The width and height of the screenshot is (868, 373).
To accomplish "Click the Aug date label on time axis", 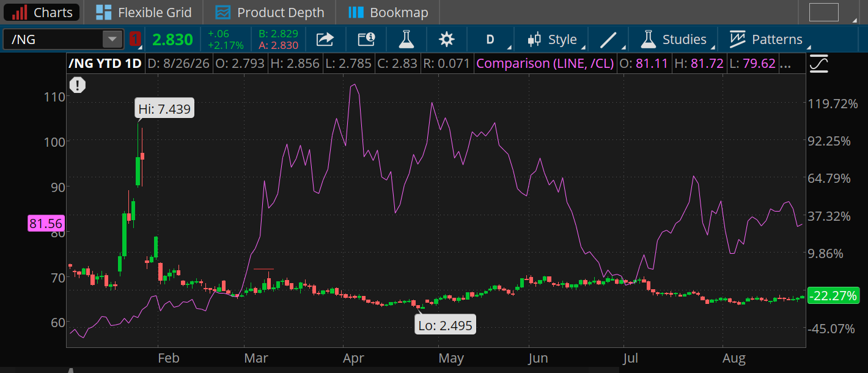I will (x=734, y=358).
